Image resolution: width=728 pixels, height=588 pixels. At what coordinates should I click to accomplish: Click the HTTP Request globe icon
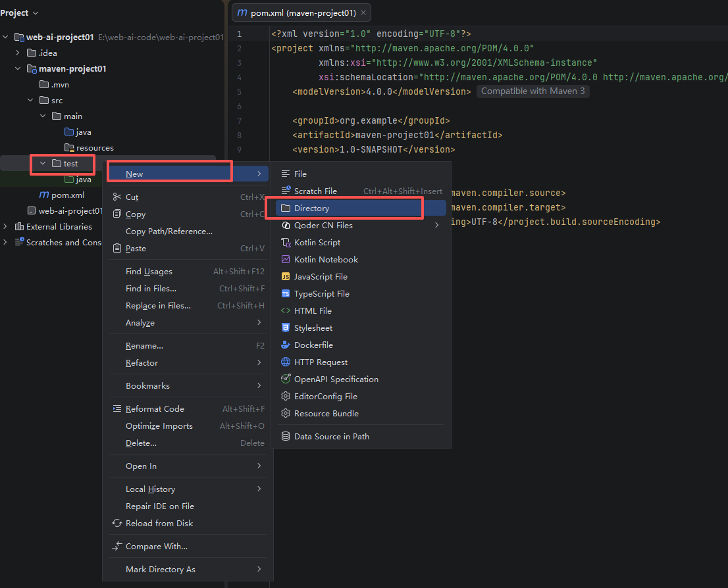click(286, 362)
